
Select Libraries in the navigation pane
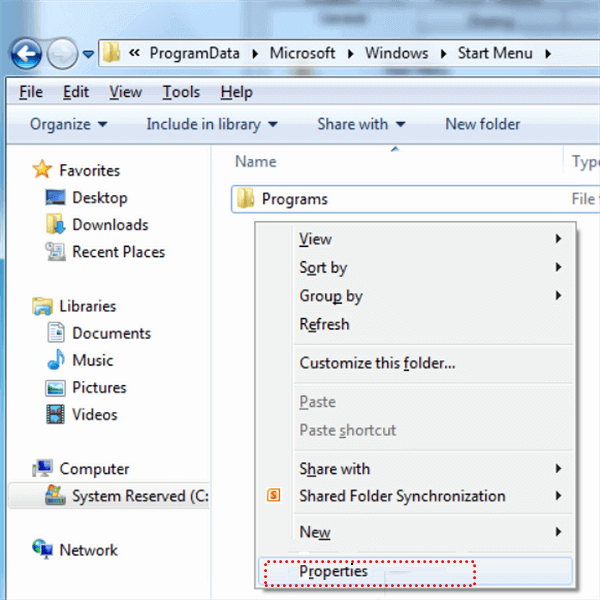[88, 307]
